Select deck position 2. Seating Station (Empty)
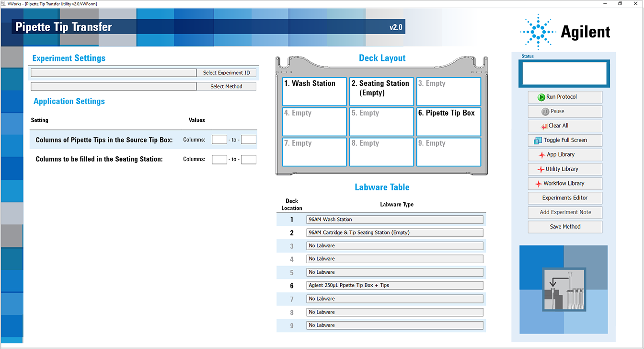The width and height of the screenshot is (644, 349). point(381,92)
